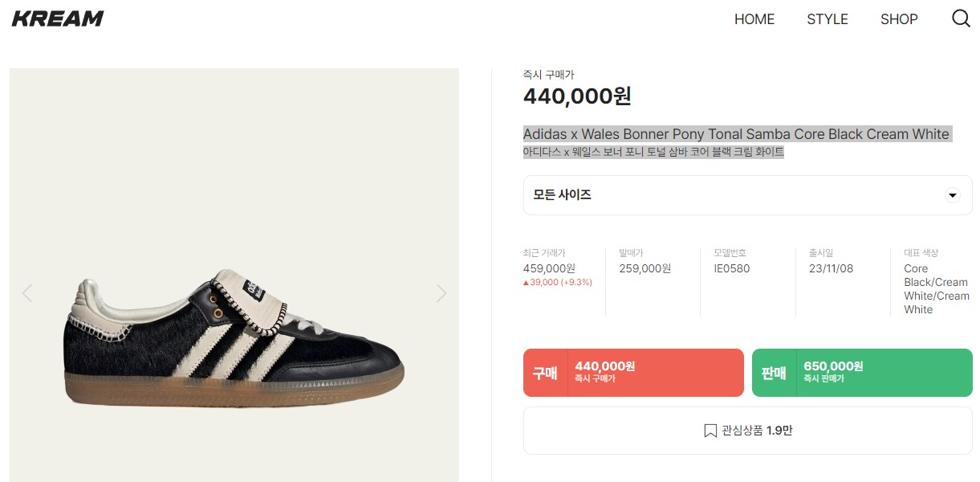Go to HOME in navigation
Image resolution: width=980 pixels, height=482 pixels.
[x=754, y=19]
